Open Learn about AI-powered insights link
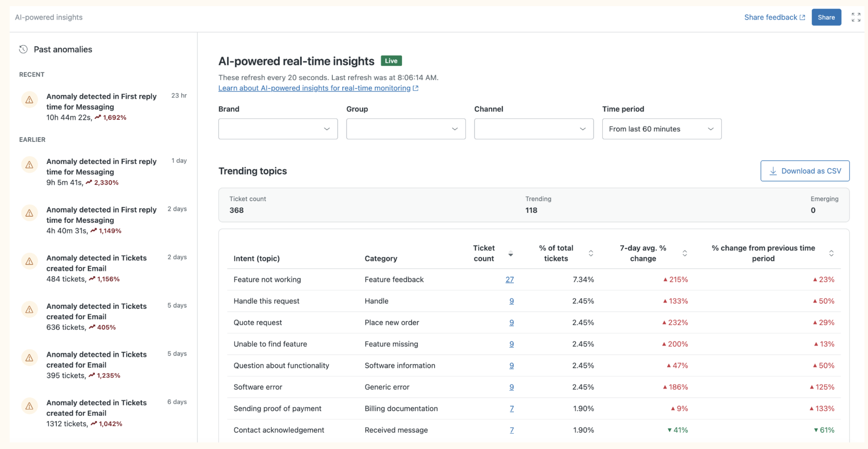 318,88
